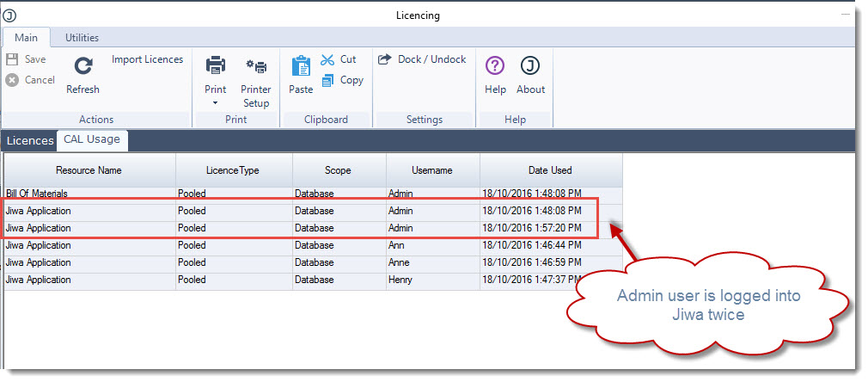868x382 pixels.
Task: Click the Cancel circle-x icon
Action: tap(12, 80)
